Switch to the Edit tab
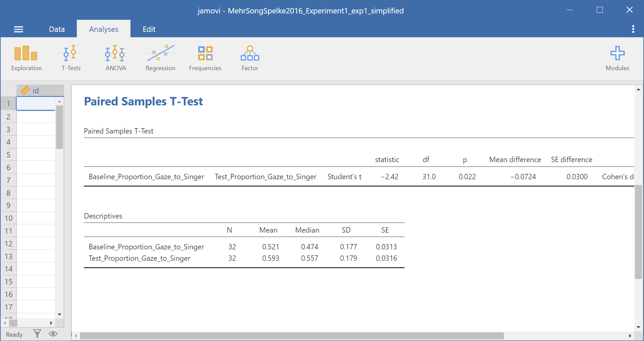 (149, 29)
